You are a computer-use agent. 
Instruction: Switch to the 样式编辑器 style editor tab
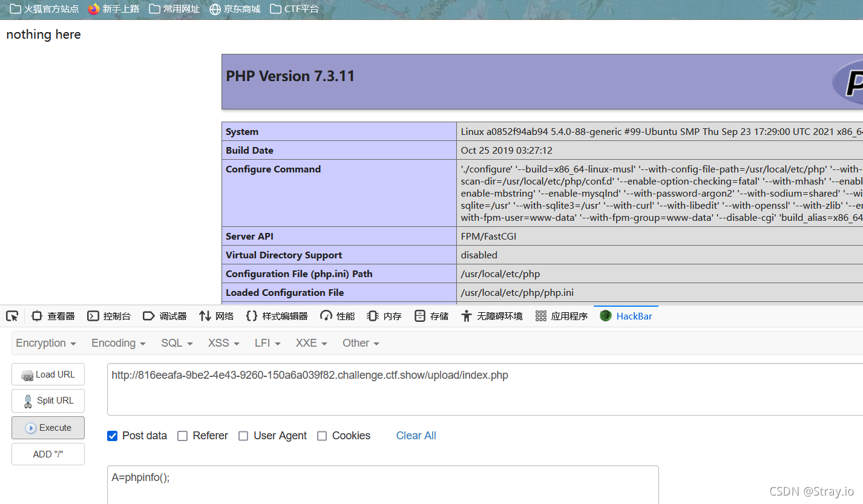277,316
